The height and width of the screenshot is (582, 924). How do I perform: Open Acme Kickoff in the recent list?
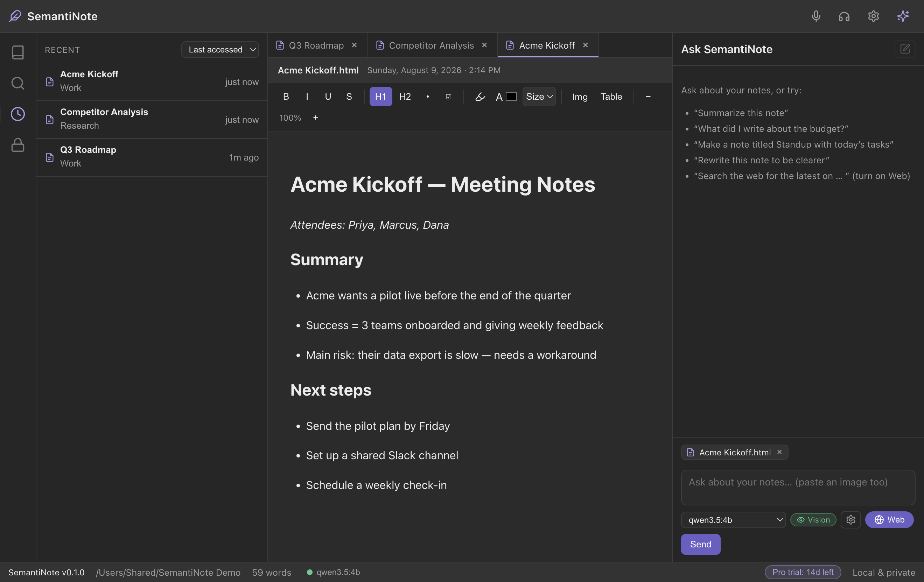[x=152, y=81]
